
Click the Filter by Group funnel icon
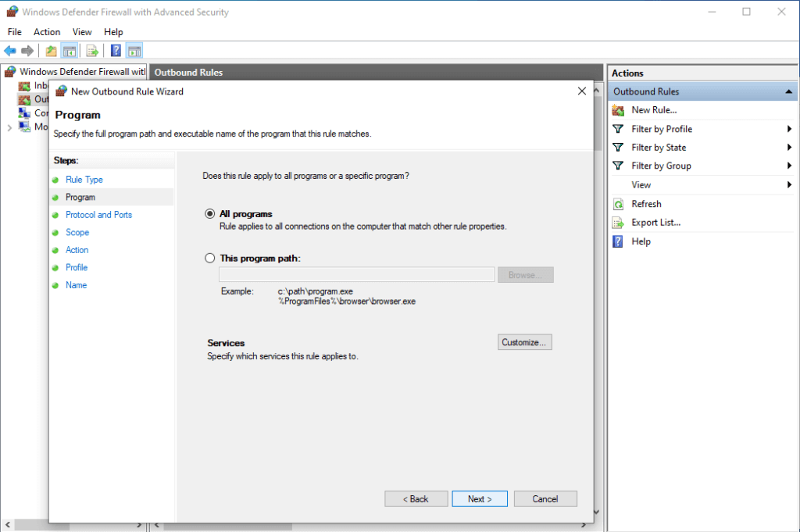pyautogui.click(x=618, y=166)
